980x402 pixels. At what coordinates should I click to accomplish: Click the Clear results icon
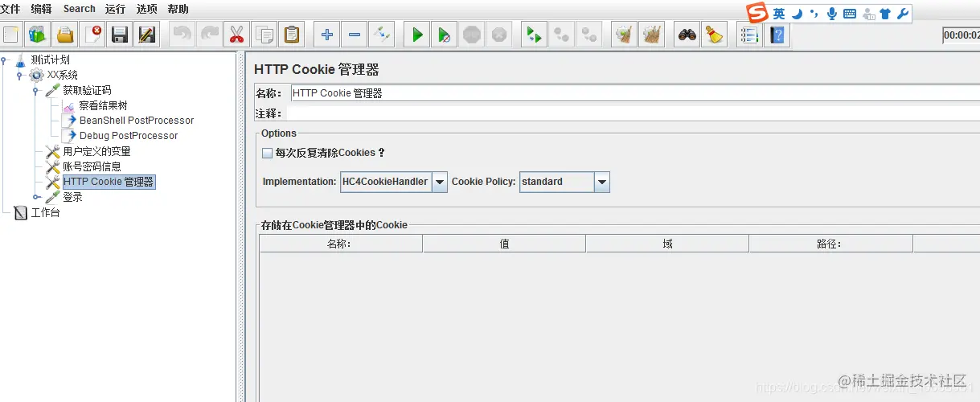pyautogui.click(x=624, y=35)
